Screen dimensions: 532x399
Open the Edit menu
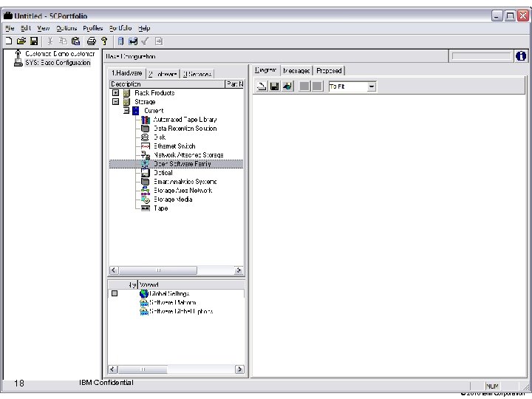tap(26, 28)
